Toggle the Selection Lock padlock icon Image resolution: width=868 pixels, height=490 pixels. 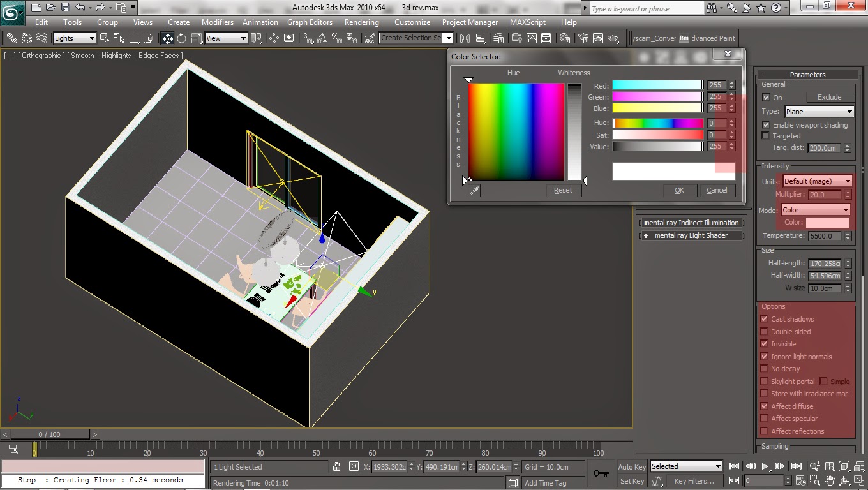point(337,467)
